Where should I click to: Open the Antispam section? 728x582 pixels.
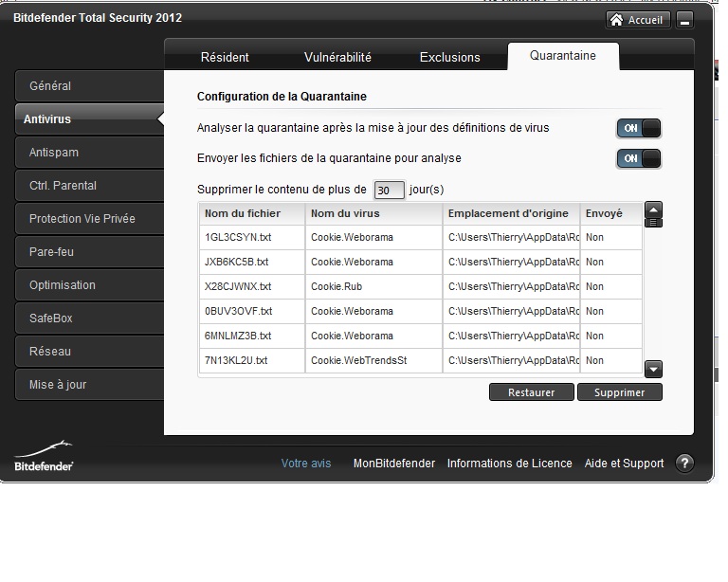point(90,153)
